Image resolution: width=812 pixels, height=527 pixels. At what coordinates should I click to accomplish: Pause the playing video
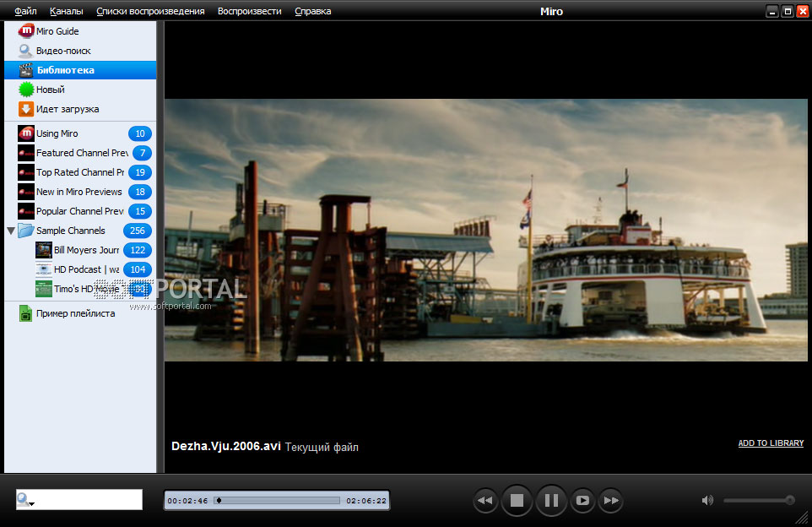pyautogui.click(x=551, y=500)
